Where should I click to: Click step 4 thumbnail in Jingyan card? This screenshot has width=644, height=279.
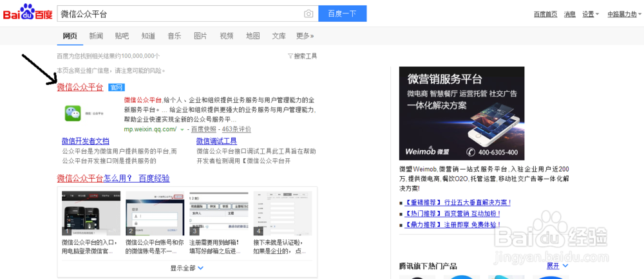point(283,213)
